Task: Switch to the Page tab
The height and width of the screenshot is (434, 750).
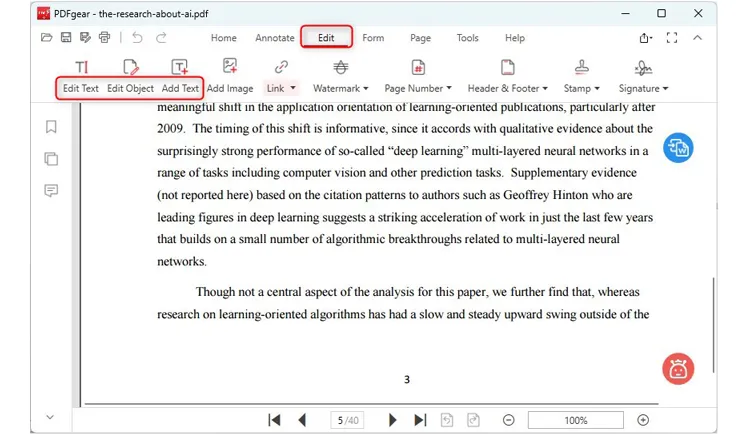Action: [x=420, y=38]
